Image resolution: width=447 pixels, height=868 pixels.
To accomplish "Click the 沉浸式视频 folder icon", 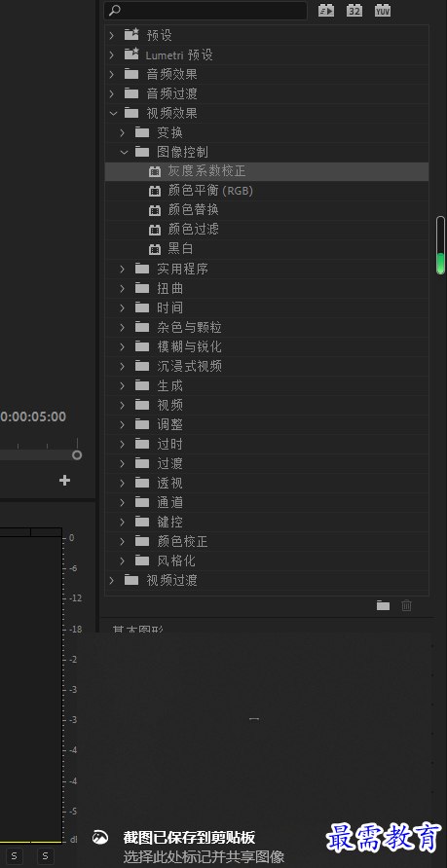I will pos(142,366).
